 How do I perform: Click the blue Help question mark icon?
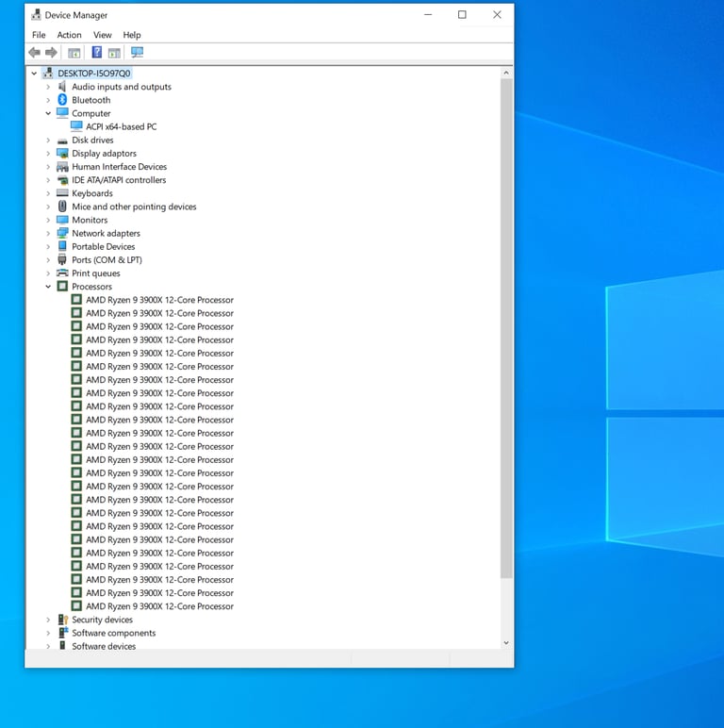click(x=96, y=53)
